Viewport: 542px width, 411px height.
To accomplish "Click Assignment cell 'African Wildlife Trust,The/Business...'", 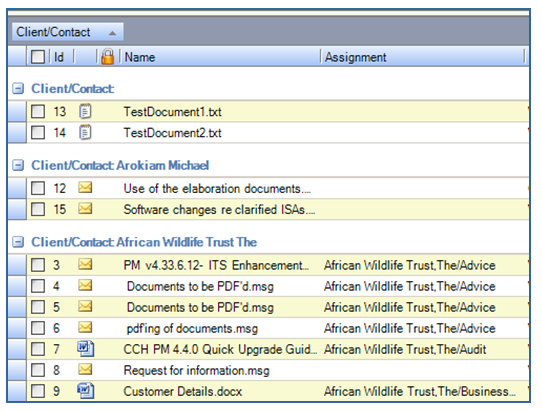I will [420, 392].
